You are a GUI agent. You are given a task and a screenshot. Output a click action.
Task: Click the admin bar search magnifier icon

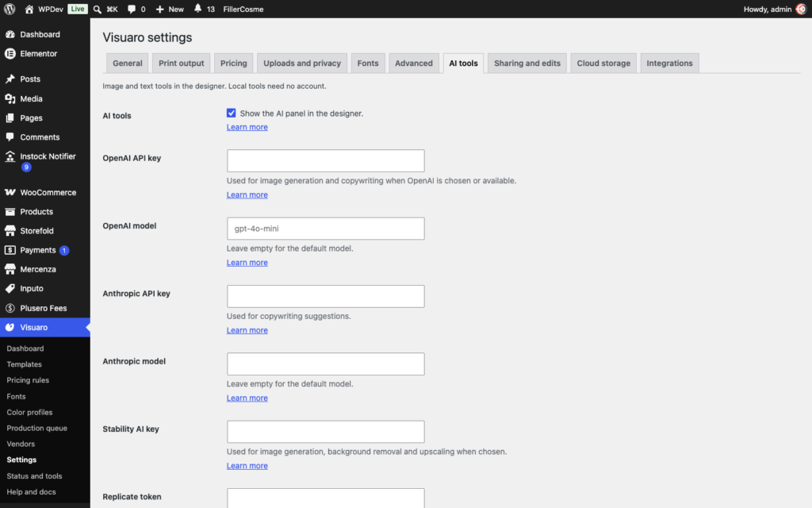coord(97,9)
